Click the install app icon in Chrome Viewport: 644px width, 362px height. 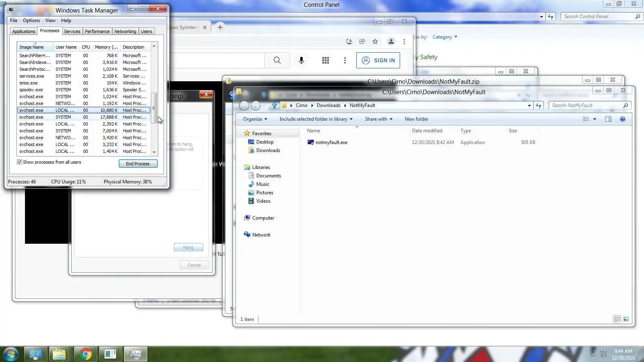(x=349, y=41)
